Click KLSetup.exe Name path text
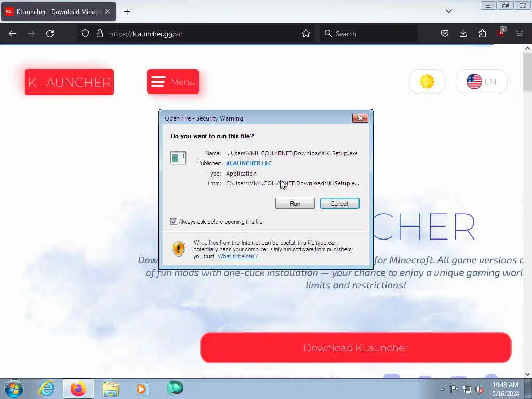This screenshot has height=399, width=532. (x=292, y=153)
